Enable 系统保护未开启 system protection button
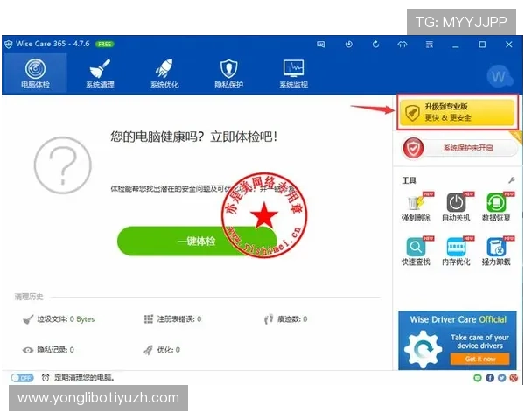This screenshot has width=525, height=420. (459, 147)
